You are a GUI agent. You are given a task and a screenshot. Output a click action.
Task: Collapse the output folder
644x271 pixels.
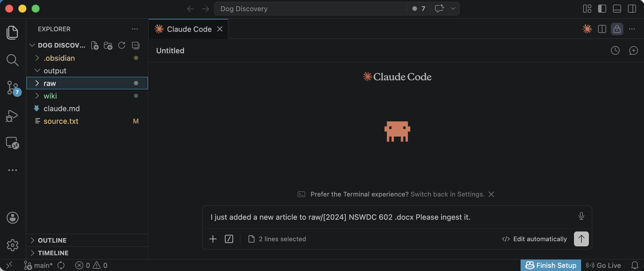coord(87,71)
